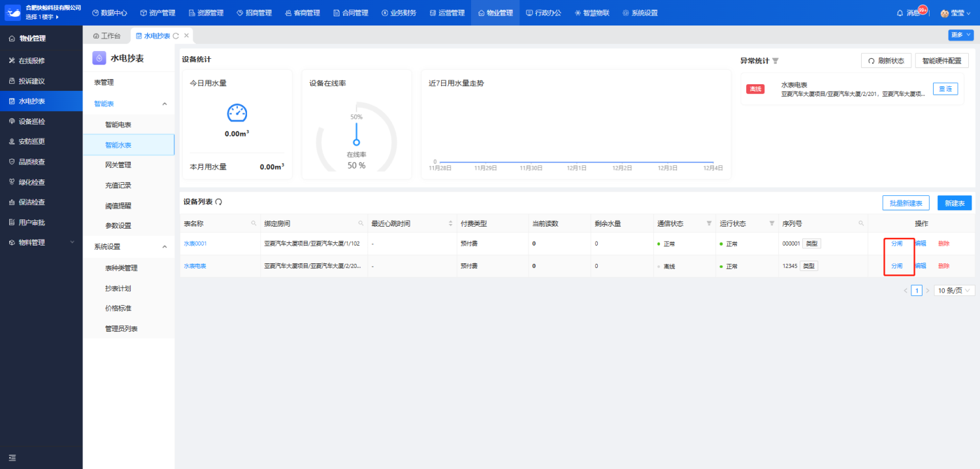Open the 更多 dropdown button
This screenshot has width=980, height=469.
click(960, 35)
